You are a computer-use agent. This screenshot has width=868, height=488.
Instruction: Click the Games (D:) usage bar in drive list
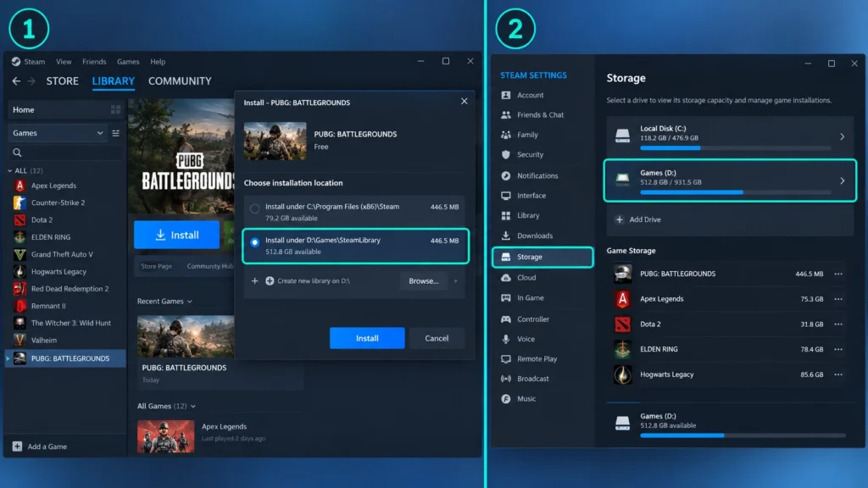tap(735, 192)
